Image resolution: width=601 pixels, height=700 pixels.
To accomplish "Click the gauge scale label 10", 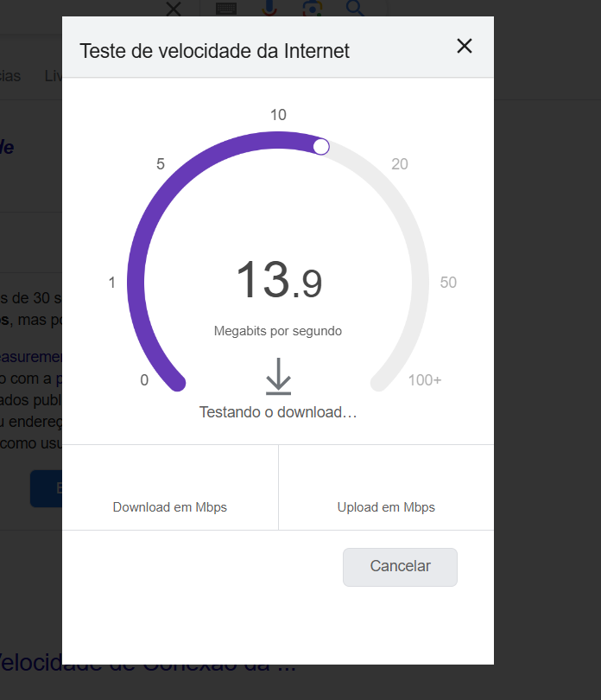I will click(x=278, y=115).
